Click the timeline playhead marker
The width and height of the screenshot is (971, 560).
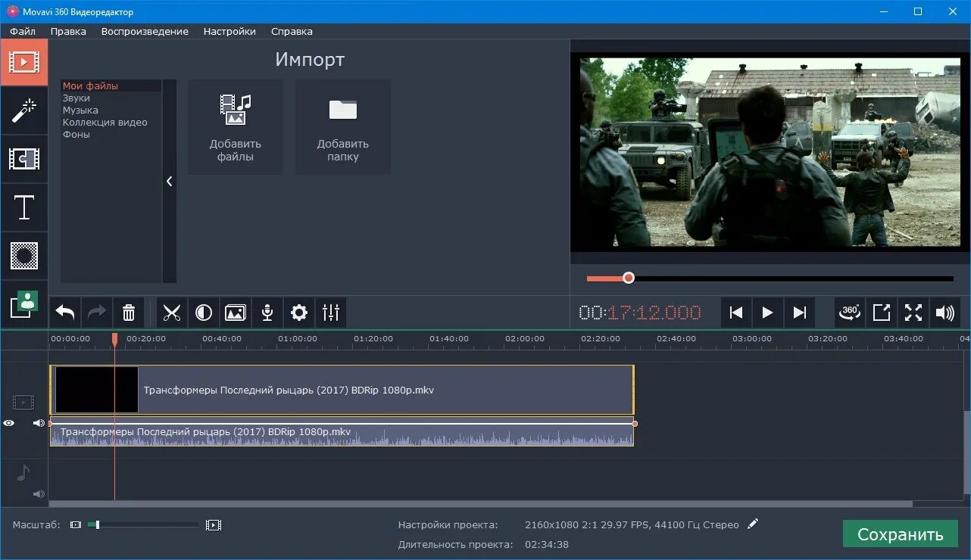tap(114, 340)
